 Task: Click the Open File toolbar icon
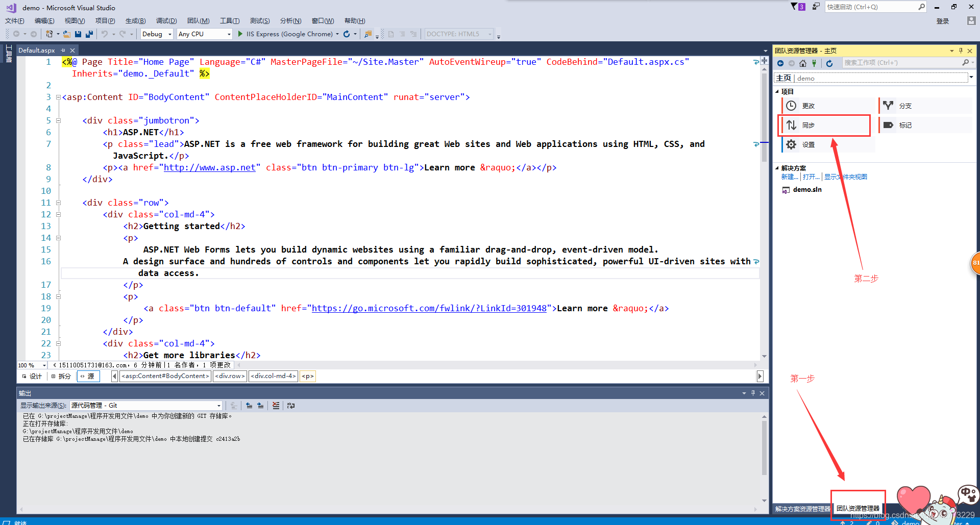[x=66, y=34]
